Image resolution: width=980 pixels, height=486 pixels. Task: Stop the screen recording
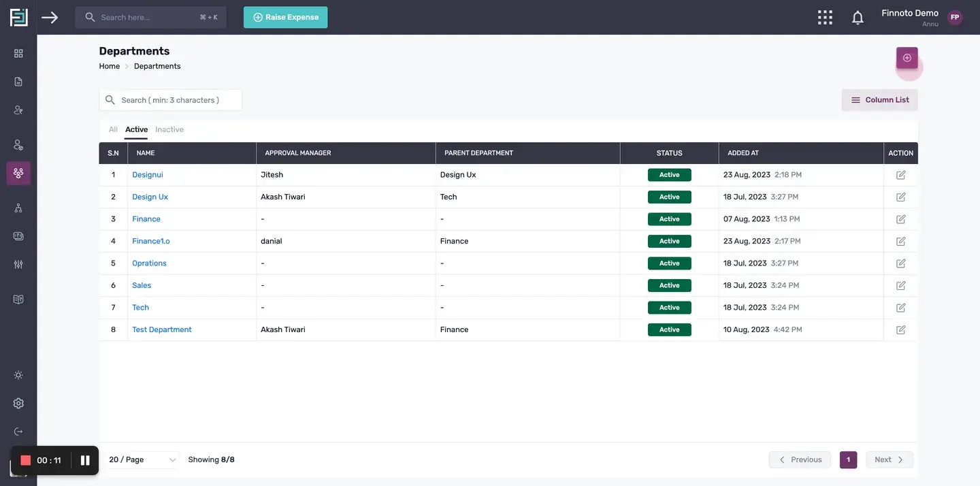[26, 461]
